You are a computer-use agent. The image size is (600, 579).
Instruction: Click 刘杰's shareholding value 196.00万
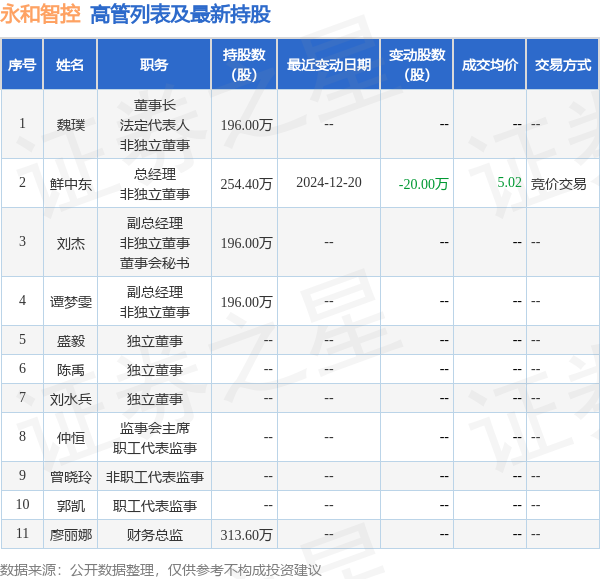(x=246, y=243)
